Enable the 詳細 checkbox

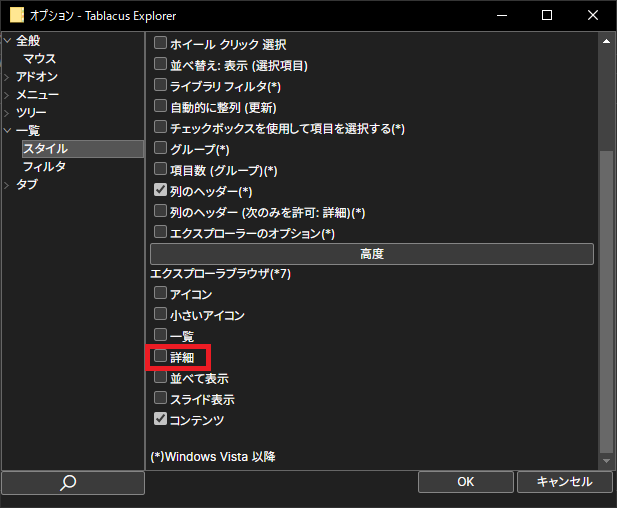[160, 356]
